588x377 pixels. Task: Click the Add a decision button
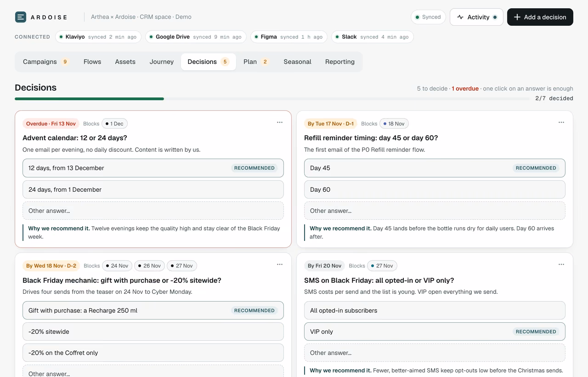tap(540, 17)
